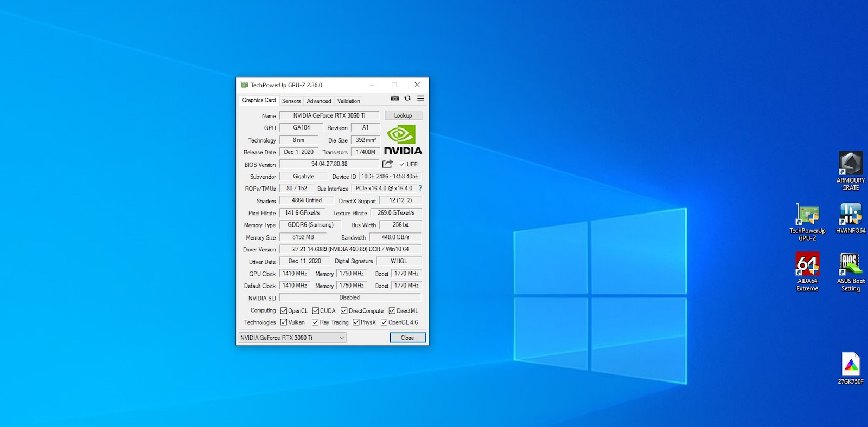Viewport: 868px width, 427px height.
Task: Expand the NVIDIA GeForce RTX 3060 Ti dropdown
Action: click(x=292, y=338)
